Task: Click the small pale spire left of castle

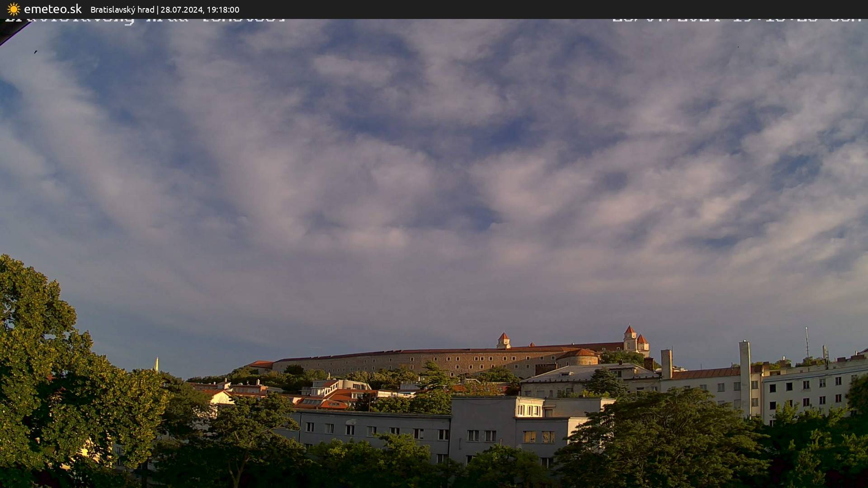Action: point(157,364)
